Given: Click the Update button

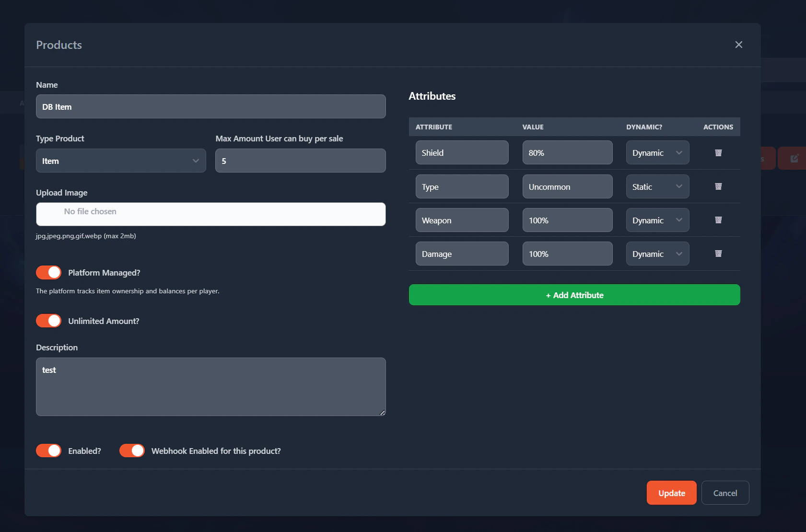Looking at the screenshot, I should click(671, 492).
